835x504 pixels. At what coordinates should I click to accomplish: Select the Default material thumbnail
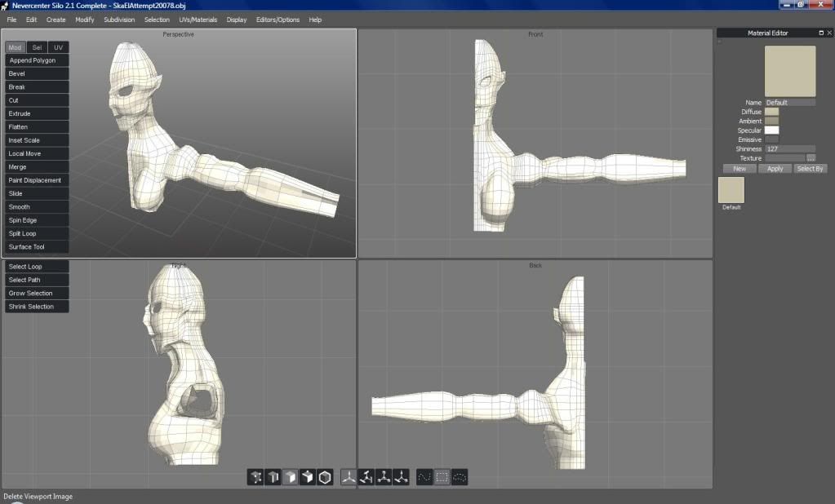coord(731,190)
